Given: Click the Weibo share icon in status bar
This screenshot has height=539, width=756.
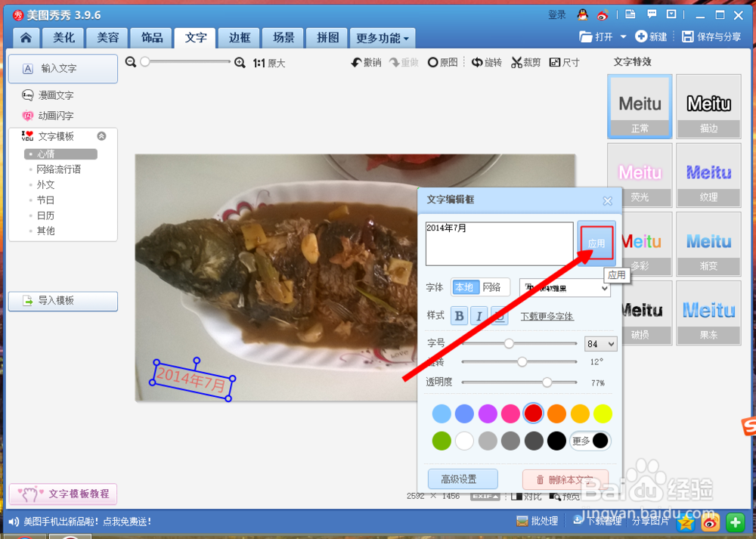Looking at the screenshot, I should coord(710,522).
